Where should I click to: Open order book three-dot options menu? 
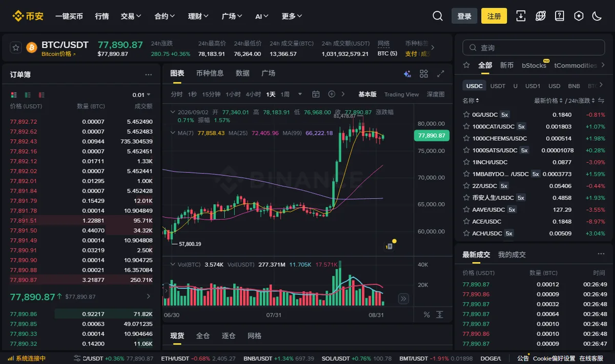[x=149, y=75]
